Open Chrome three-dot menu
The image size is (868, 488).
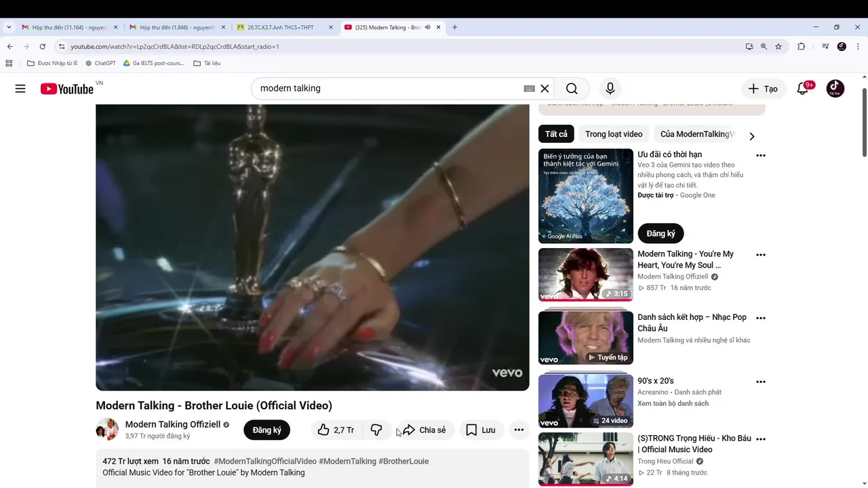[858, 47]
